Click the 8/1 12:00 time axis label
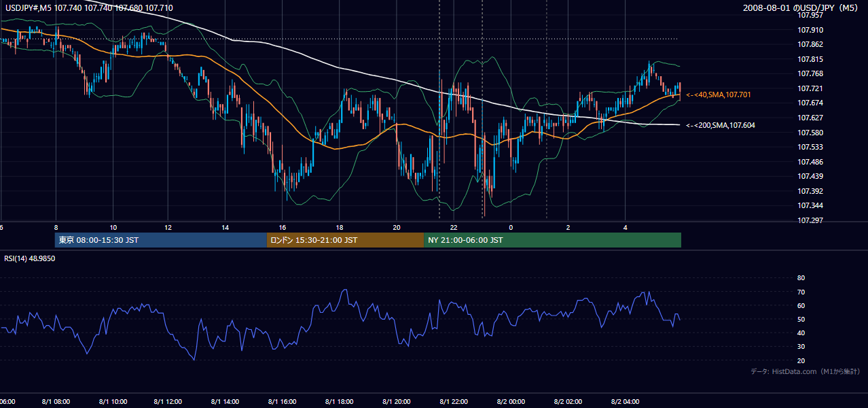Screen dimensions: 868x408 (168, 402)
